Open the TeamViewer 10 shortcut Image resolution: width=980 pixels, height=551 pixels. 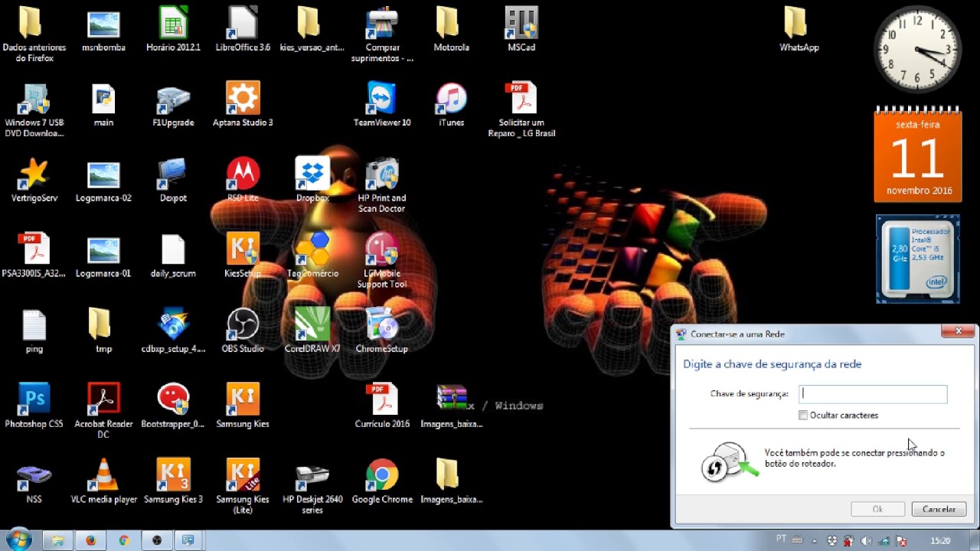click(x=382, y=104)
